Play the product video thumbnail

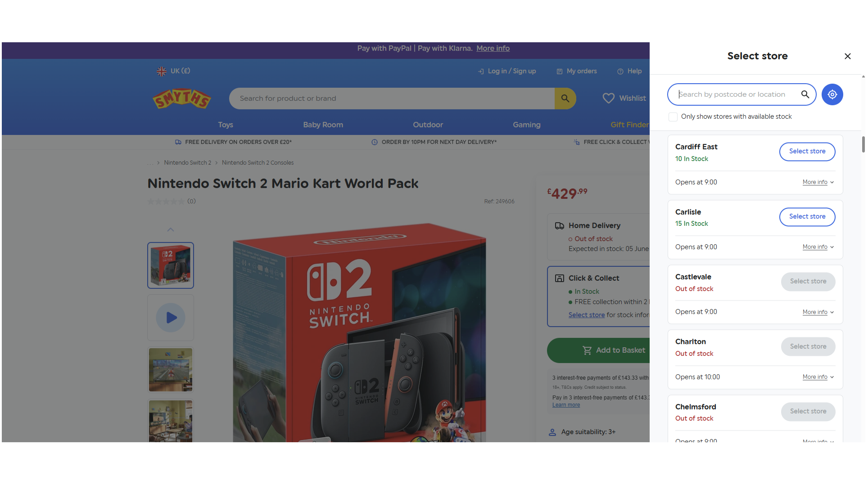[x=171, y=318]
